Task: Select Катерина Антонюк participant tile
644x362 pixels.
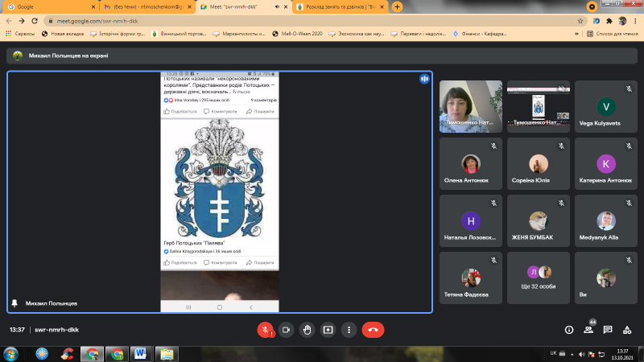Action: [x=606, y=163]
